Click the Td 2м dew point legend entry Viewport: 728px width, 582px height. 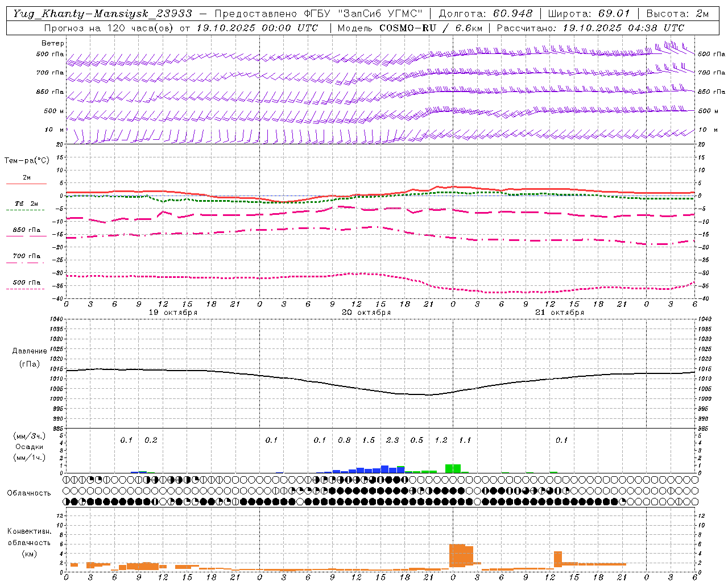[x=27, y=203]
